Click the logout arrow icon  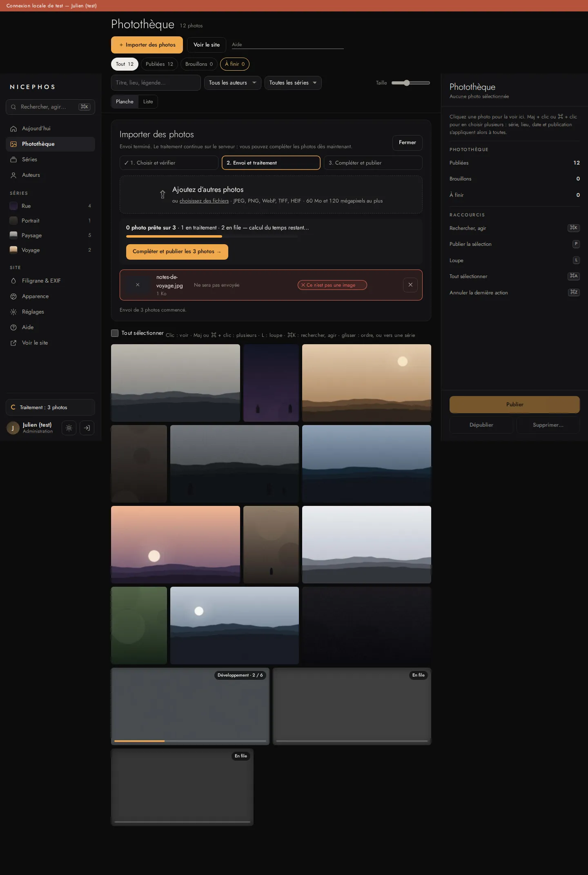[87, 428]
